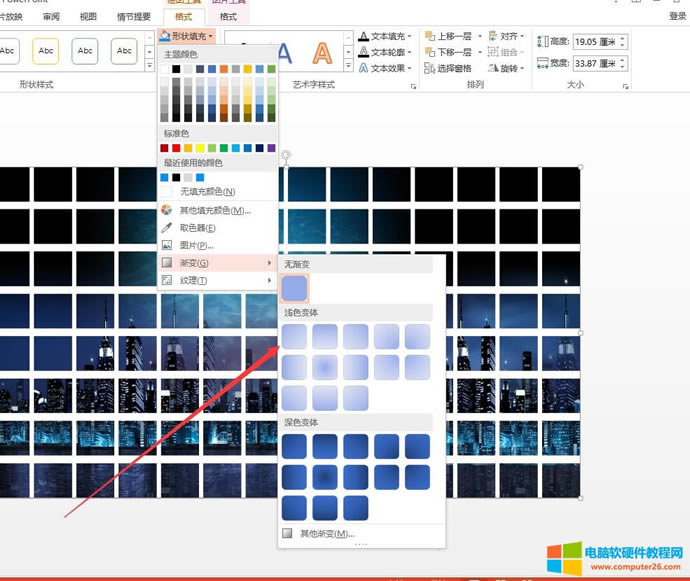Select the 无渐变 (No Gradient) swatch
The height and width of the screenshot is (581, 690).
tap(295, 288)
